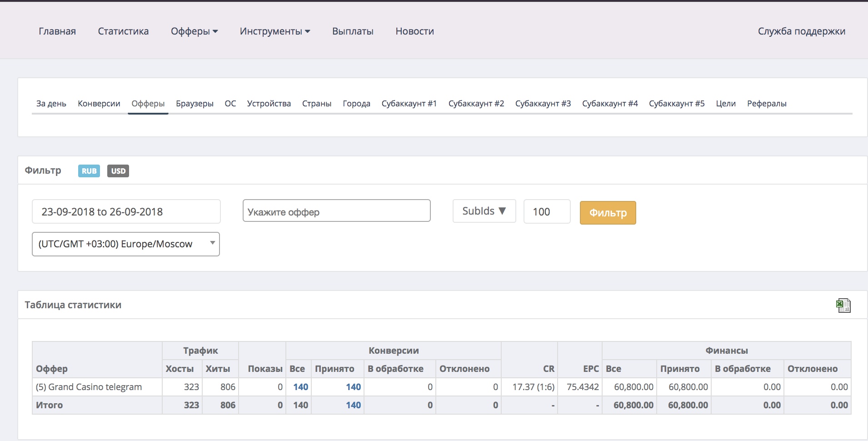Open the Europe/Moscow timezone selector

point(126,244)
